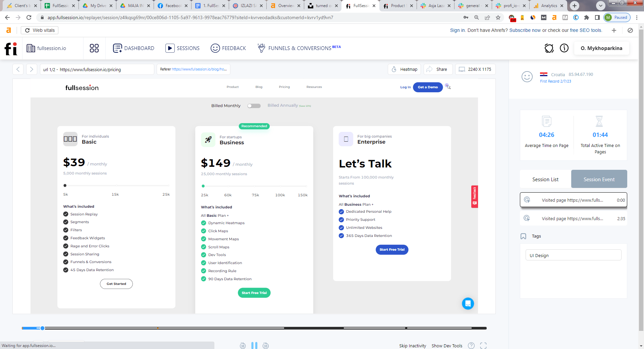Click the Average Time on Page icon

tap(546, 121)
